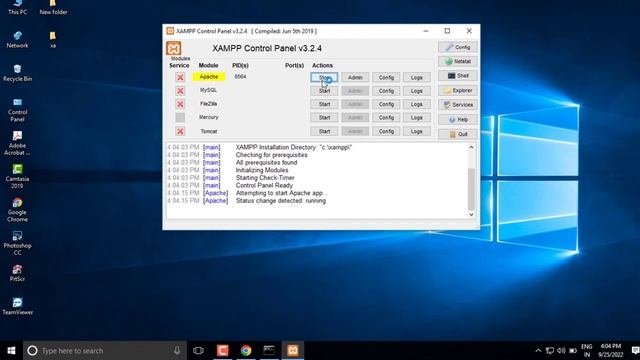Open Explorer from the side panel
Screen dimensions: 640x360
click(458, 90)
